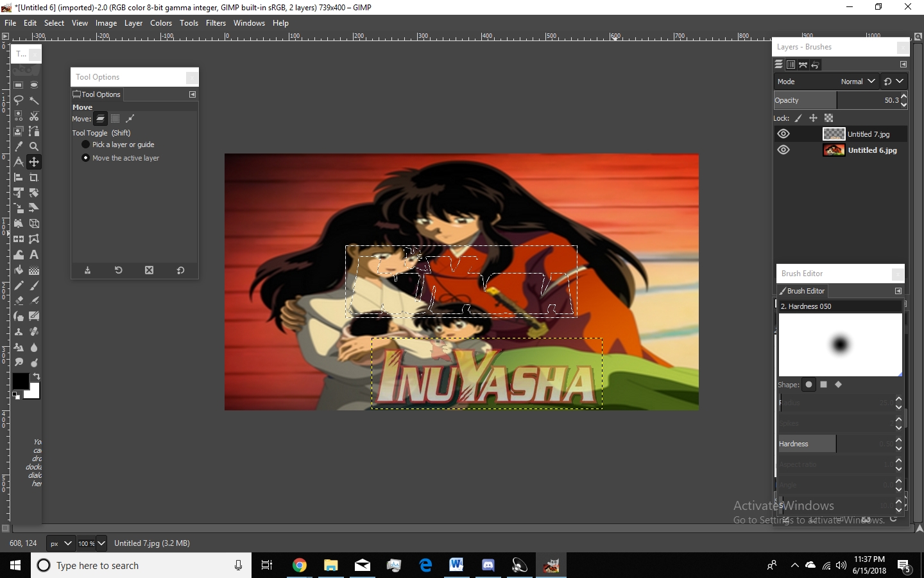Set Move target to selection
924x578 pixels.
(x=116, y=118)
